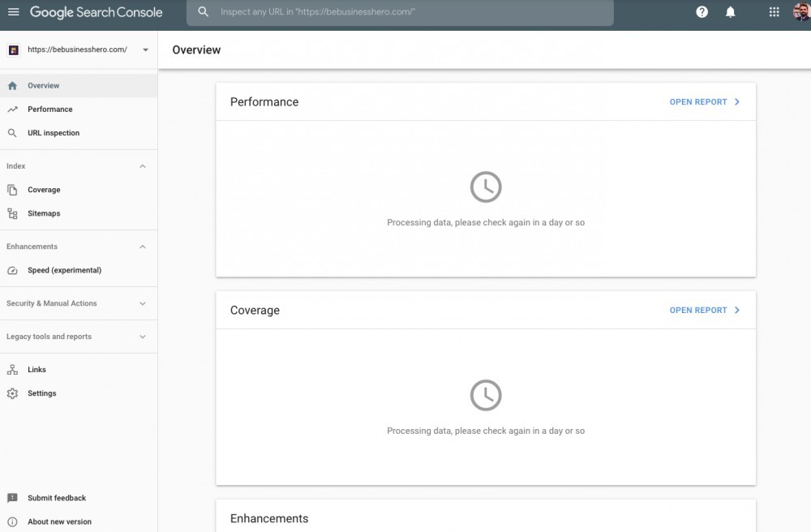
Task: Open Speed (experimental) report
Action: 79,270
